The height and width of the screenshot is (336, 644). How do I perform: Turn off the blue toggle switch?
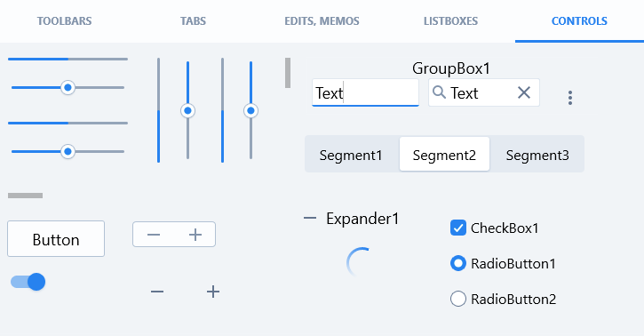pos(28,282)
